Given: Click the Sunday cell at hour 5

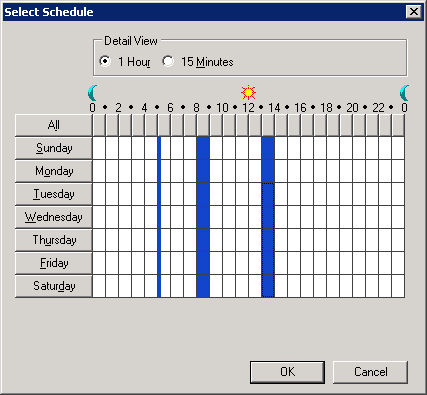Looking at the screenshot, I should coord(164,148).
